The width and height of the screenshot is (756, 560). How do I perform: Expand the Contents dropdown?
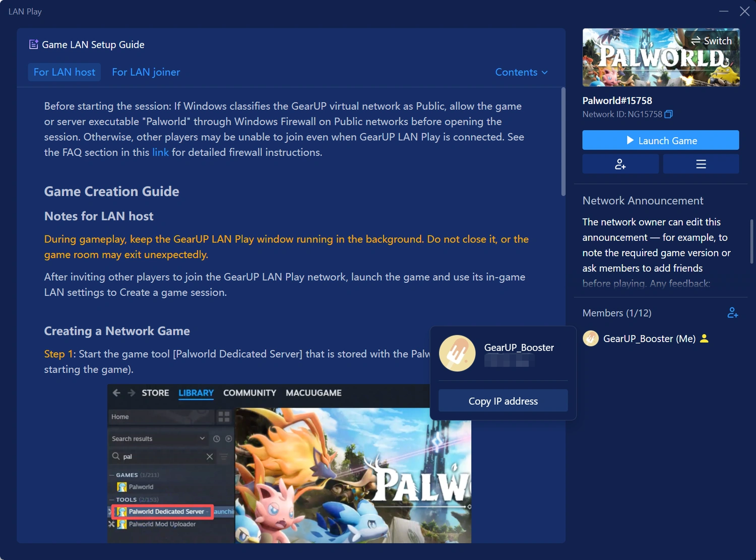click(x=521, y=72)
